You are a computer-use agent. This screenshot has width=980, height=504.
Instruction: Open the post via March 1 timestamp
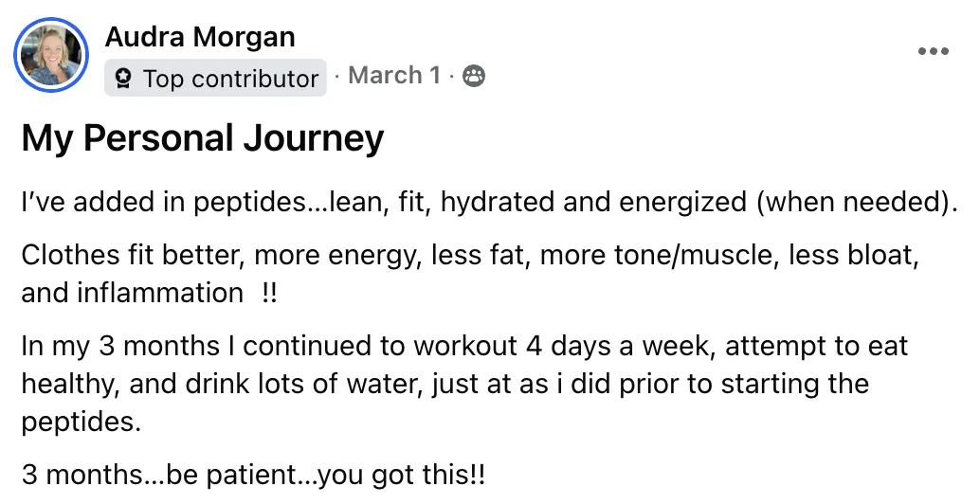click(x=394, y=76)
